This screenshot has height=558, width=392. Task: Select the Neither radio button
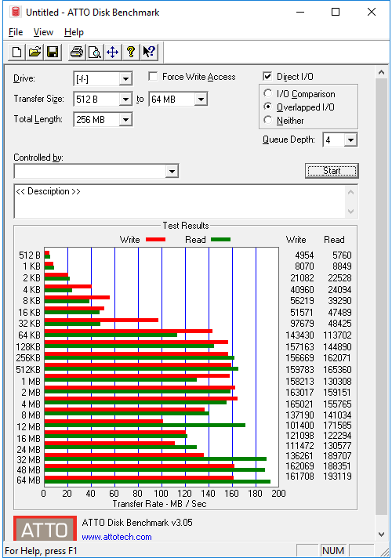click(x=268, y=120)
